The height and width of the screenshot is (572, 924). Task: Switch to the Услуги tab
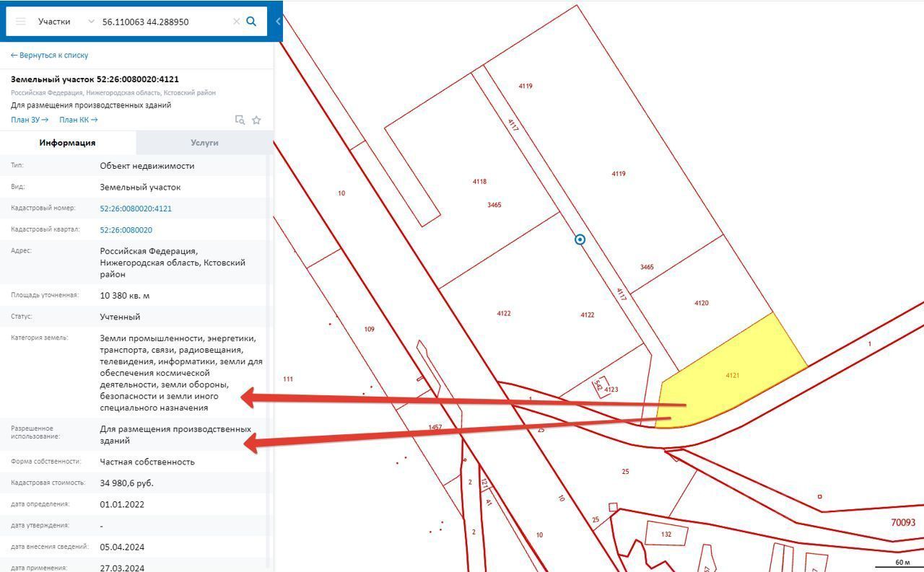point(204,143)
